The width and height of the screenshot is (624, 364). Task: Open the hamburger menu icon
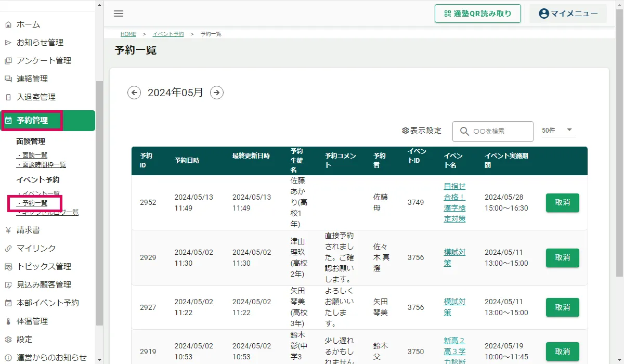click(119, 14)
